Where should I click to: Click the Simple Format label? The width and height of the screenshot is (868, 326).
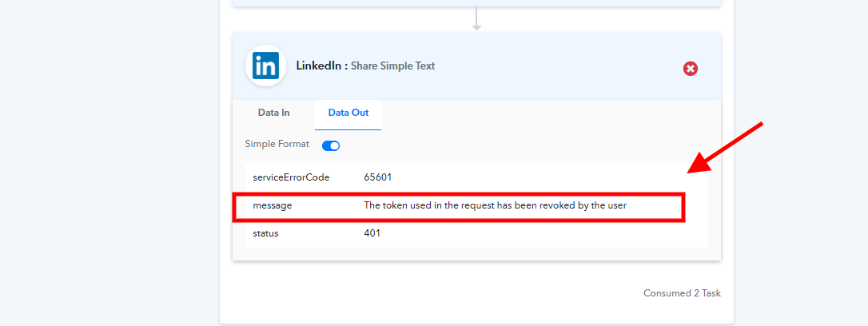coord(277,144)
